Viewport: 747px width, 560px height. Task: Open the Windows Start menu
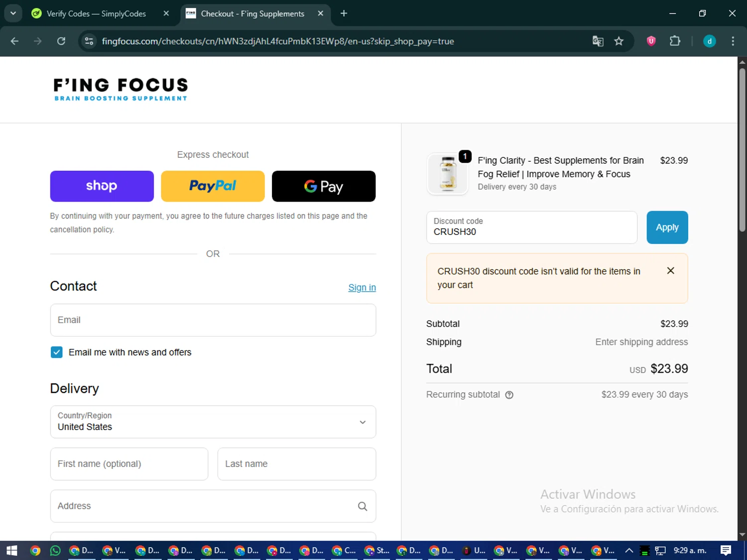click(12, 551)
